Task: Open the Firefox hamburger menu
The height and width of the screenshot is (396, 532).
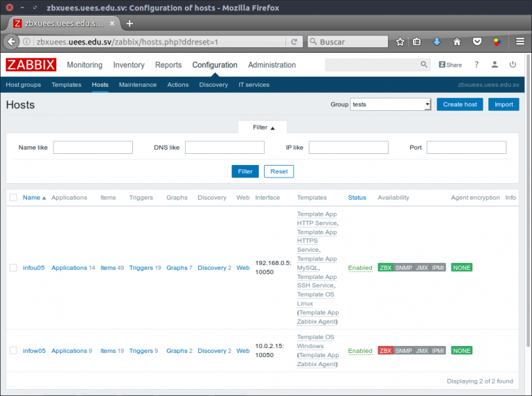Action: [x=520, y=42]
